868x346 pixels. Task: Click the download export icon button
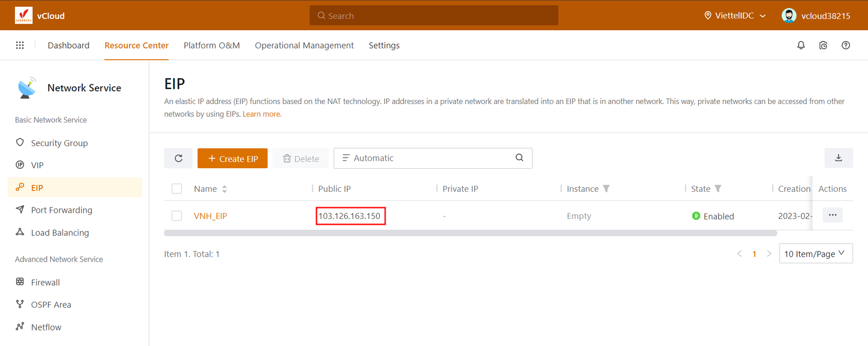pyautogui.click(x=838, y=158)
